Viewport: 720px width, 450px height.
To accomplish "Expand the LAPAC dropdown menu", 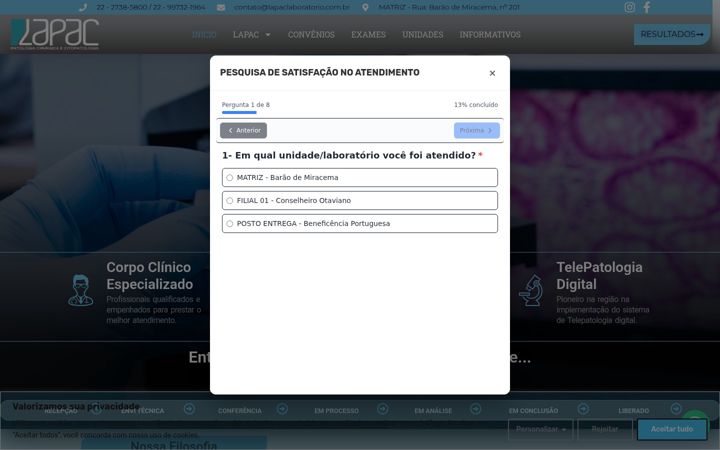I will coord(251,34).
